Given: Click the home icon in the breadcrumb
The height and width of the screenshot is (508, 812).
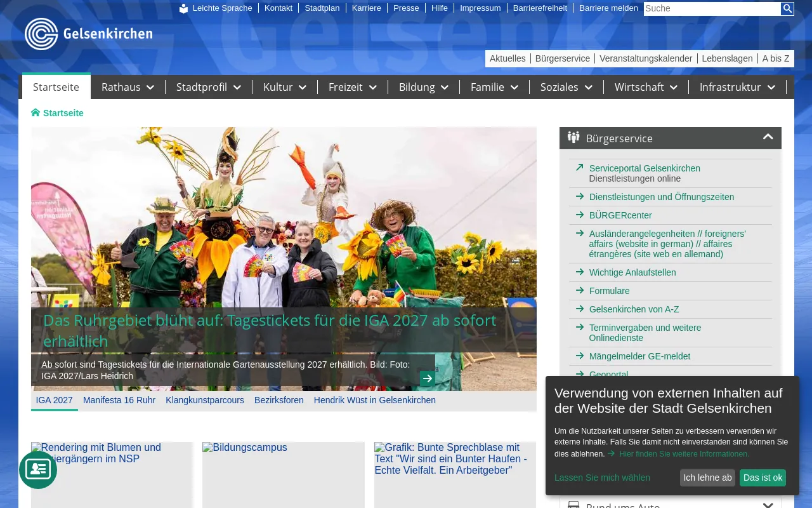Looking at the screenshot, I should pyautogui.click(x=36, y=112).
